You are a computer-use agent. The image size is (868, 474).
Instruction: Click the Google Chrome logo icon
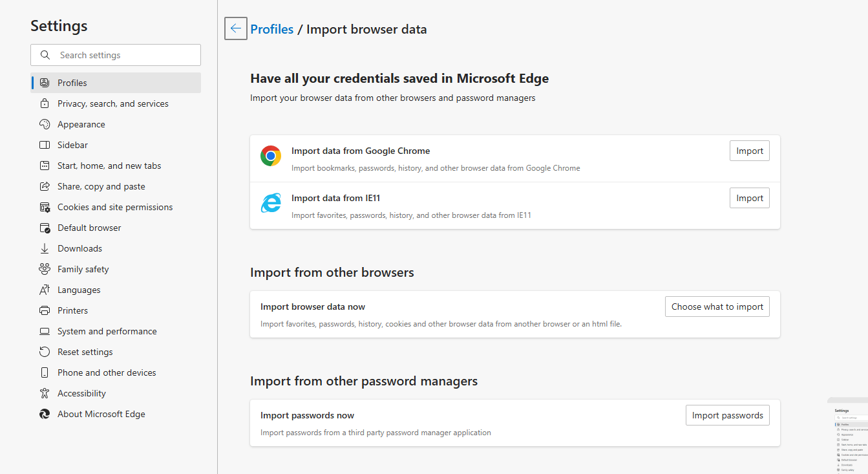click(x=271, y=156)
